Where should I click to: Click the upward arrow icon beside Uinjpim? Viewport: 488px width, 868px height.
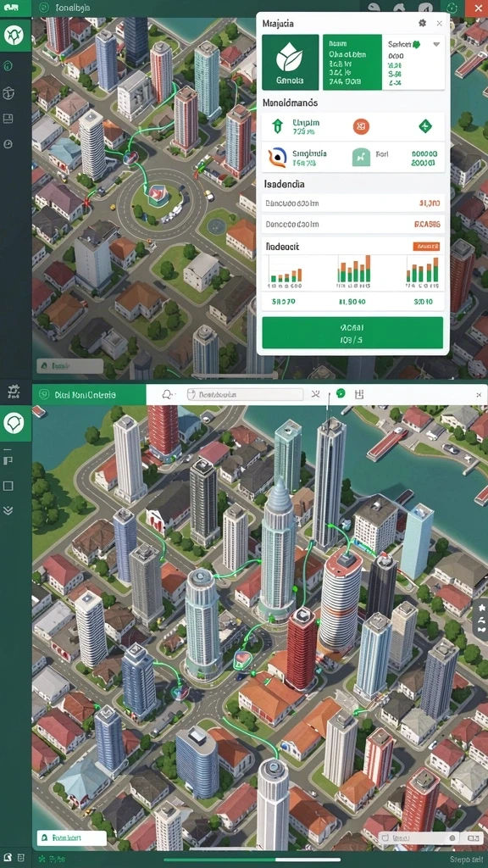coord(277,127)
